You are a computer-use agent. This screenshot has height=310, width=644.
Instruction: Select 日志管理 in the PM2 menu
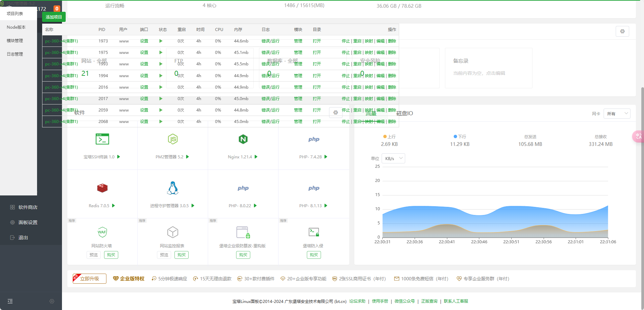point(19,54)
